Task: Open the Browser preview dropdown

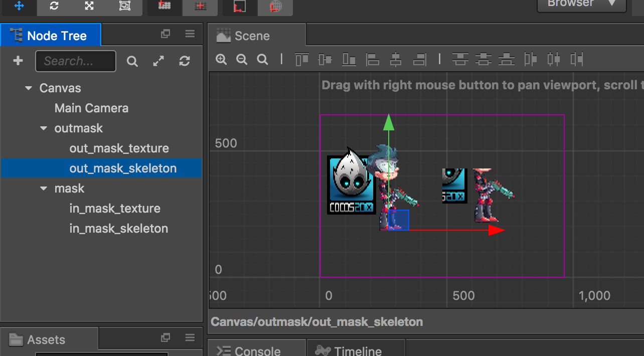Action: [581, 5]
